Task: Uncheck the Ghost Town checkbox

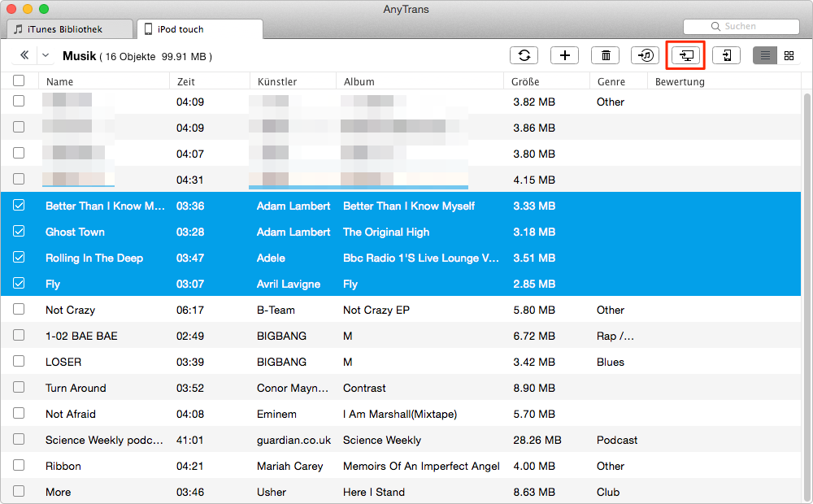Action: [19, 231]
